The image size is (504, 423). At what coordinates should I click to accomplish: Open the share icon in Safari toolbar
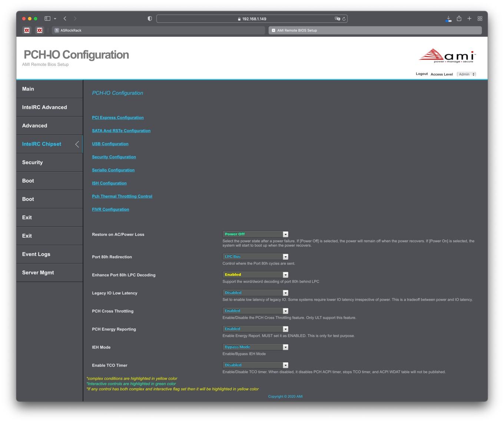(x=459, y=19)
